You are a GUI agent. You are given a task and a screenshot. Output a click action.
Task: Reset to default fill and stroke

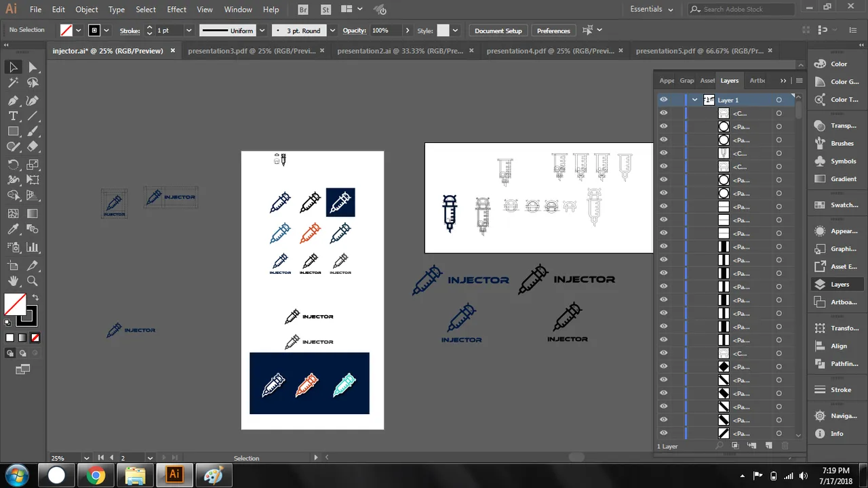coord(9,321)
